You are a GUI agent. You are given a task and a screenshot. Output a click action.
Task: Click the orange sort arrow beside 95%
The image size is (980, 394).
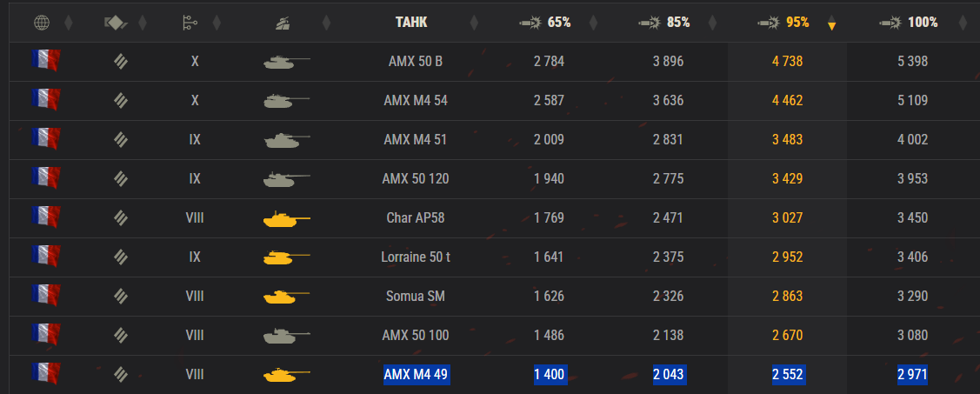point(831,25)
